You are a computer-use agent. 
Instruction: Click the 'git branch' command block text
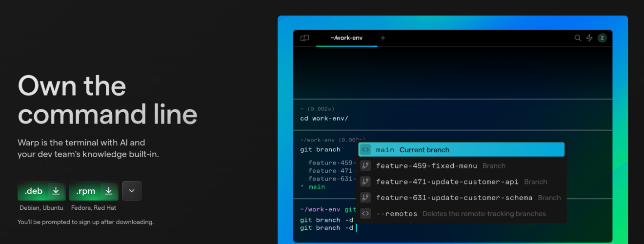(320, 150)
